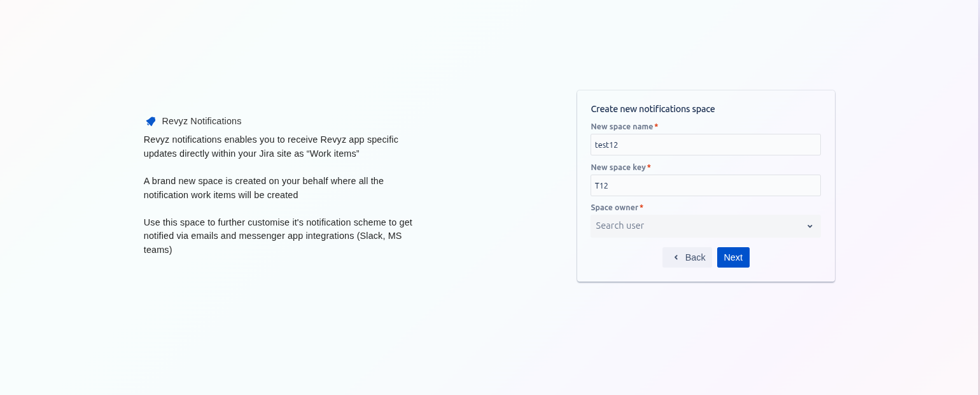
Task: Select the 'Revyz Notifications' title text
Action: coord(202,121)
